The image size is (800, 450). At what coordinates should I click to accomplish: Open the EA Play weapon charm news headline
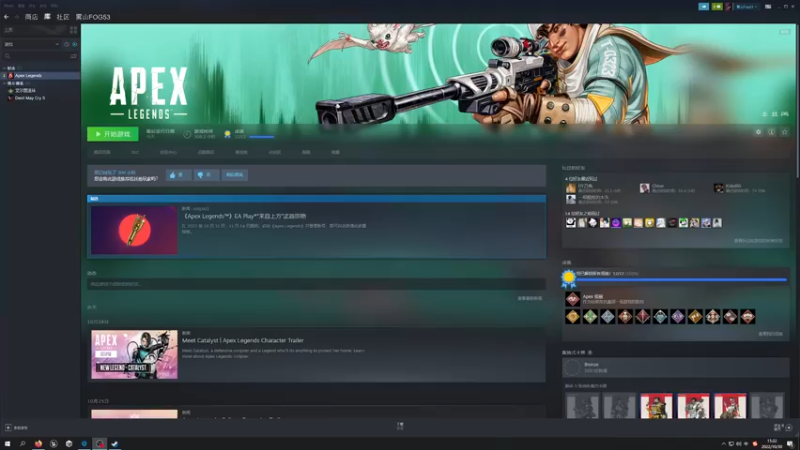[x=244, y=216]
